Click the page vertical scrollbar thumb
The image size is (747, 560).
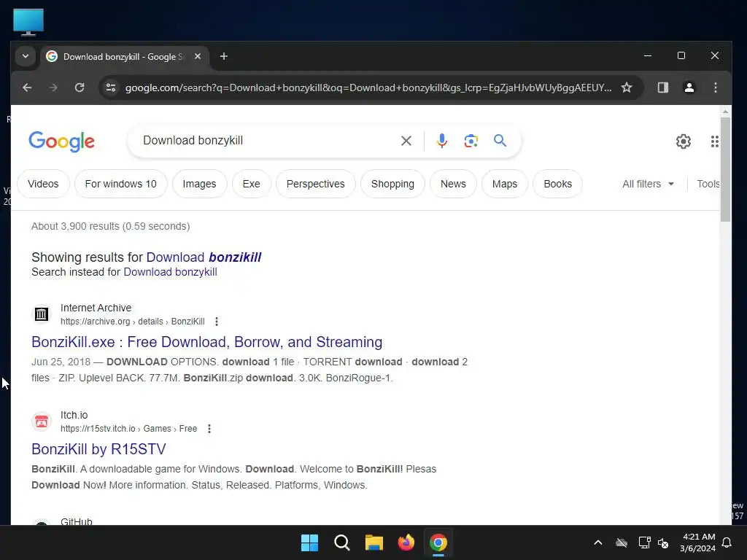pos(725,169)
